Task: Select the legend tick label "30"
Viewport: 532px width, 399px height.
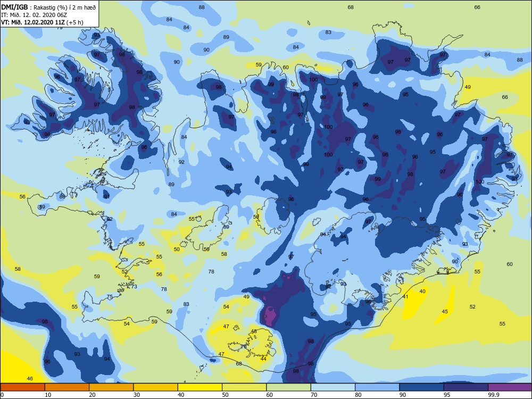Action: pos(137,395)
